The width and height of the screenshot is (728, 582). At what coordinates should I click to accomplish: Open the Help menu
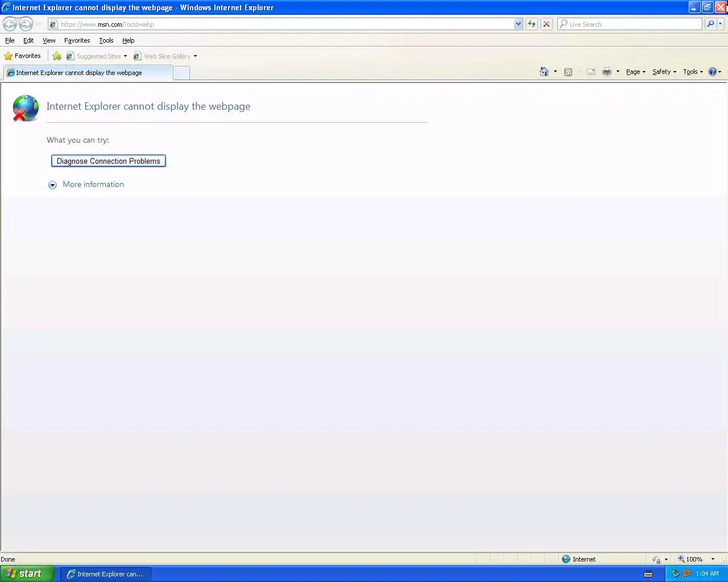click(x=128, y=40)
